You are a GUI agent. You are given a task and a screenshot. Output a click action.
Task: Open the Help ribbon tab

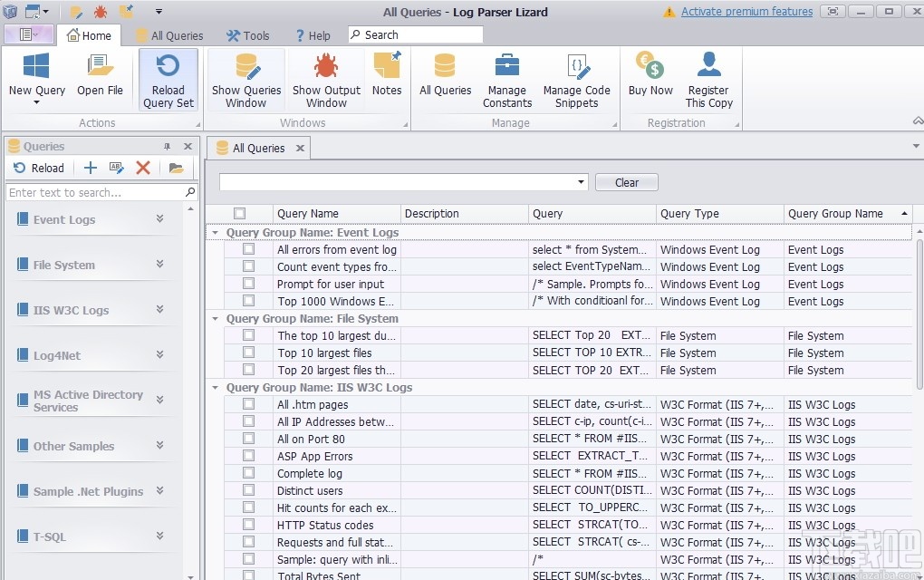313,35
